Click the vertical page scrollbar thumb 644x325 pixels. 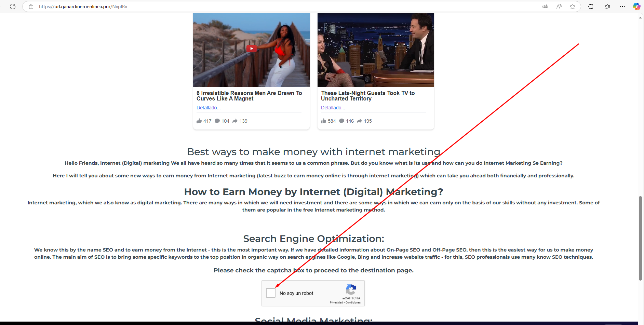pyautogui.click(x=640, y=238)
